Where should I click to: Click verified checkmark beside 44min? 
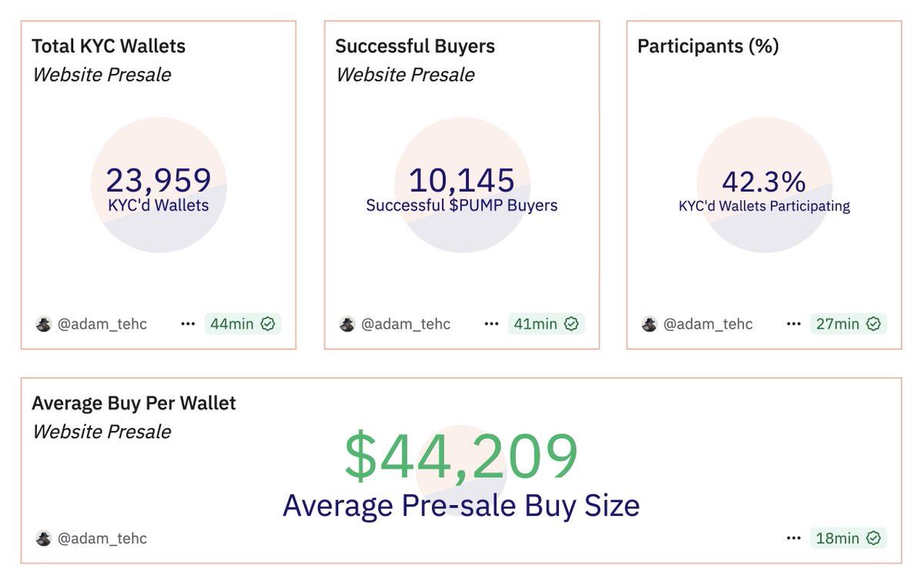268,324
